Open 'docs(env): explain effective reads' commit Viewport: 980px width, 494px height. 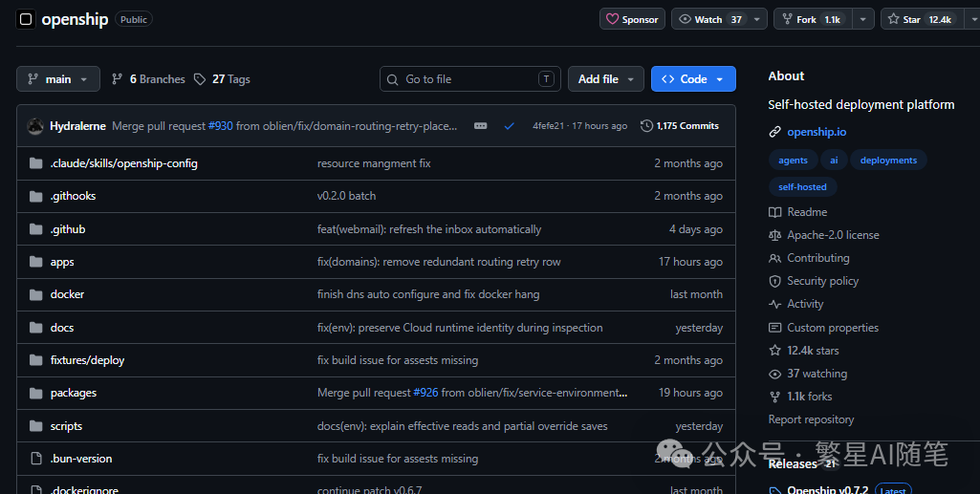point(463,426)
